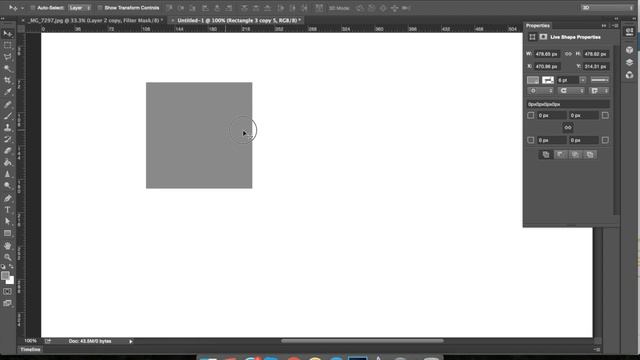The width and height of the screenshot is (640, 360).
Task: Open stroke line join type dropdown
Action: click(599, 91)
